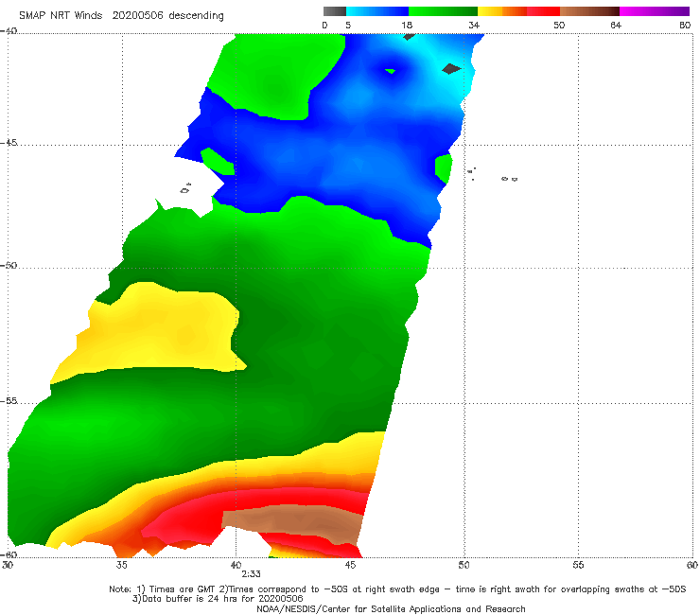Click the note line "3)Data buffer is 24 hrs"
The image size is (700, 615).
pos(218,599)
